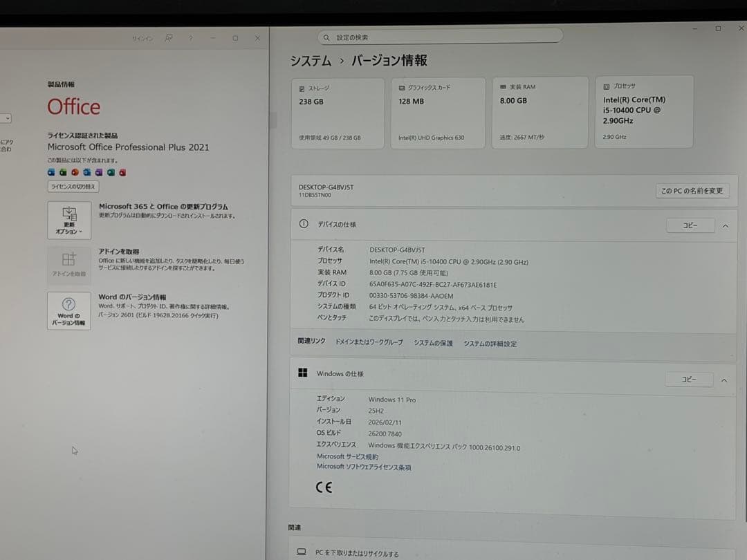Select the OS ビルド value 26200.7840
747x560 pixels.
[x=385, y=433]
